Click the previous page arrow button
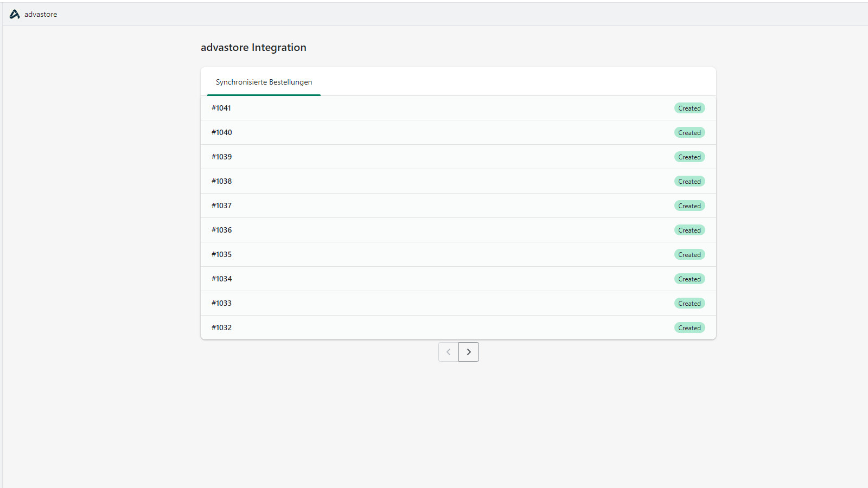 449,352
